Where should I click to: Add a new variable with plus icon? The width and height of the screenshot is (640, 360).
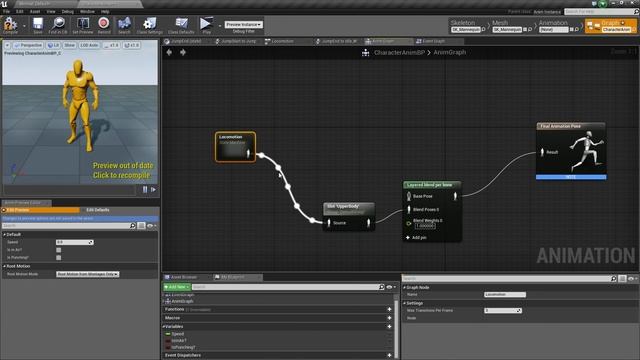pos(389,327)
